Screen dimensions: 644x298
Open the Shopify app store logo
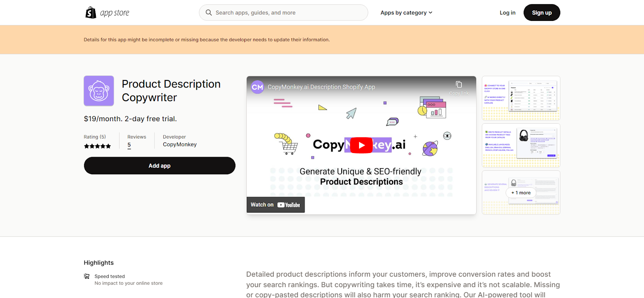coord(107,12)
